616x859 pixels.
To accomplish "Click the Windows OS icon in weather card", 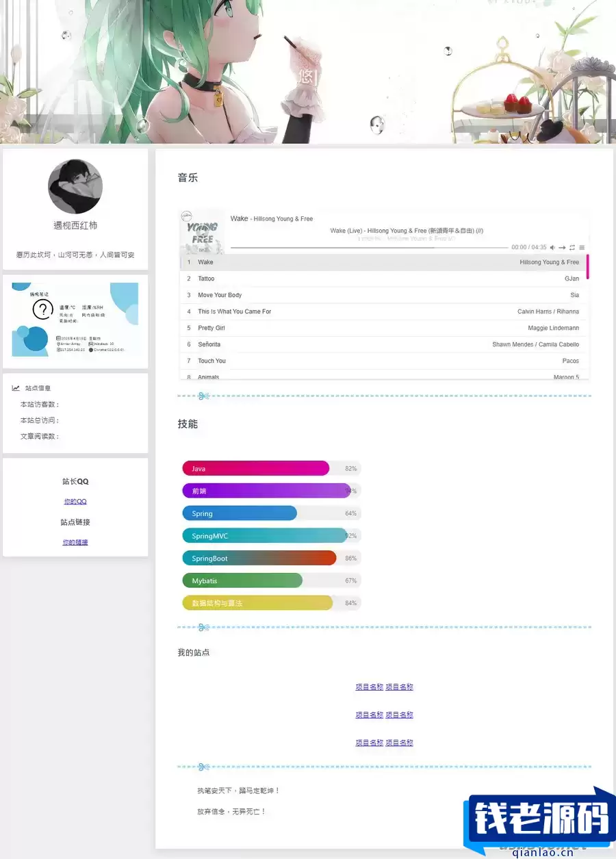I will click(91, 344).
